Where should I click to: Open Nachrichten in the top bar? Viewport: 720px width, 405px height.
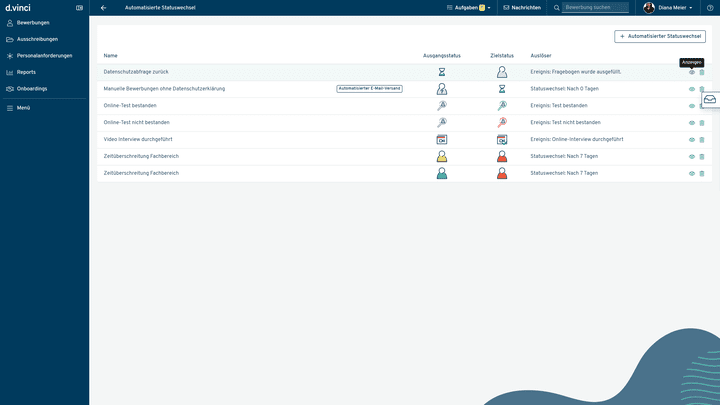[521, 7]
